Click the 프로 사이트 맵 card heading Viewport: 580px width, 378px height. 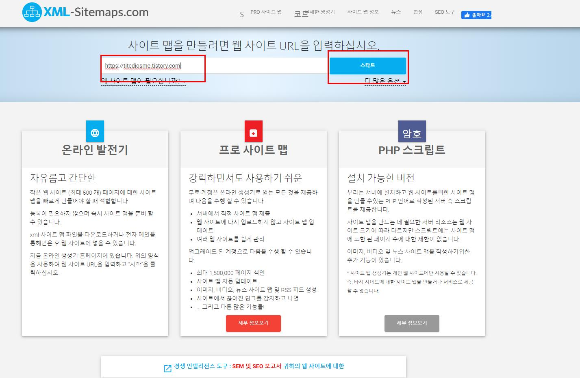(x=253, y=150)
